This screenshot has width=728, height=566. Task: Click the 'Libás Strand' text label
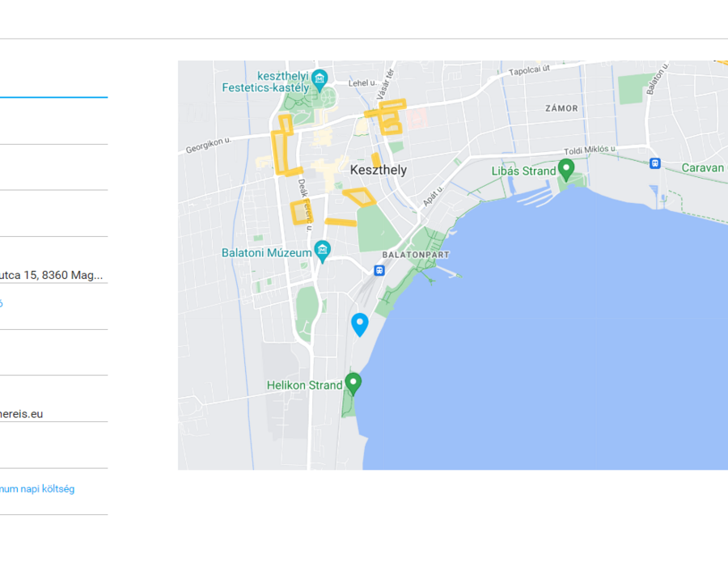(x=523, y=171)
